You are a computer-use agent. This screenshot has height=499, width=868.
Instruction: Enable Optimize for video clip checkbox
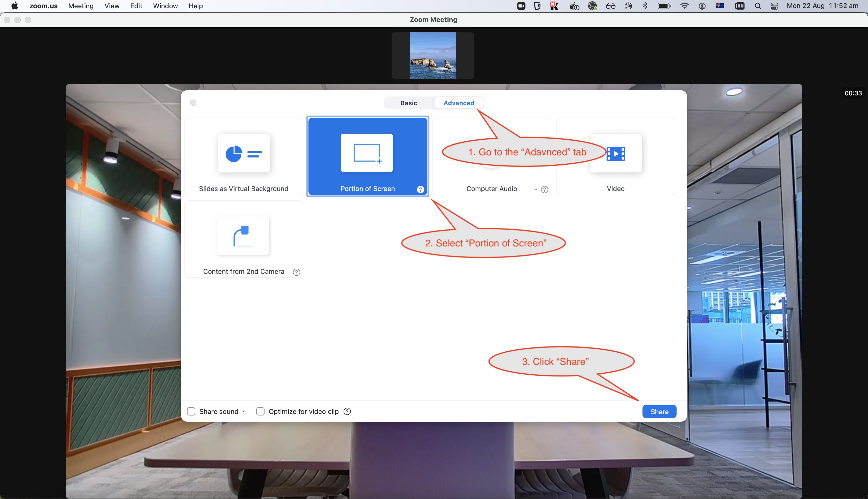[x=260, y=411]
